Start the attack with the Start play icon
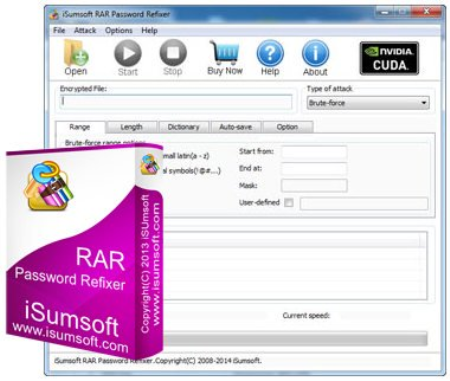The image size is (450, 381). pos(128,53)
